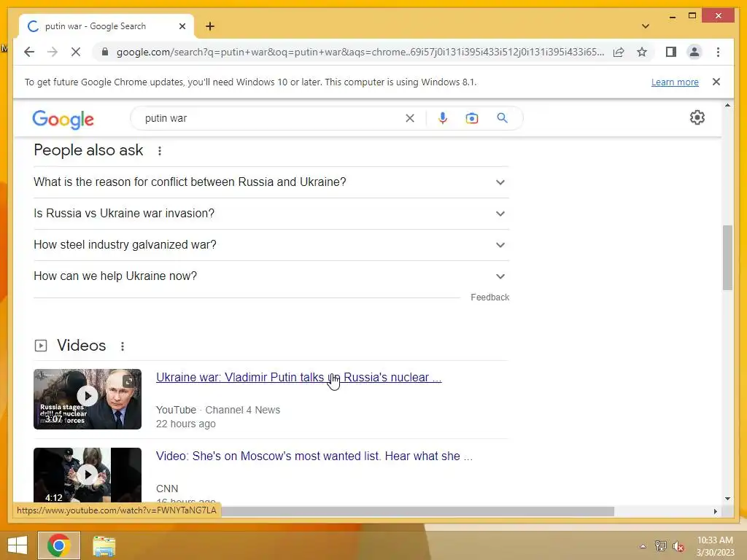Click the scrollbar up arrow
Image resolution: width=747 pixels, height=560 pixels.
[727, 105]
